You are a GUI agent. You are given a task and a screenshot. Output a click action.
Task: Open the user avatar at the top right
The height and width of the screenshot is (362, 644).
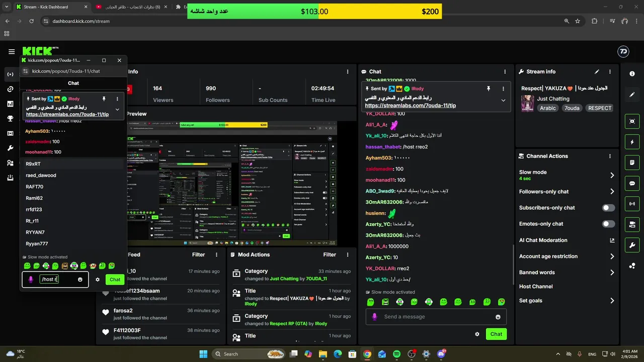[623, 52]
